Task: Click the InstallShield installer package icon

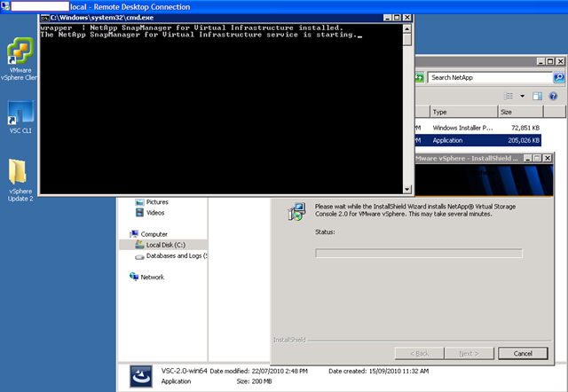Action: coord(296,212)
